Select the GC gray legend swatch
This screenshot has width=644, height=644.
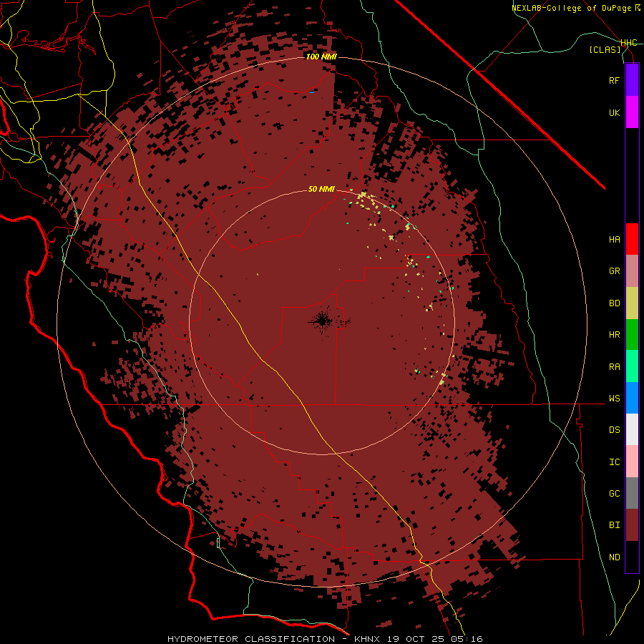pos(632,493)
